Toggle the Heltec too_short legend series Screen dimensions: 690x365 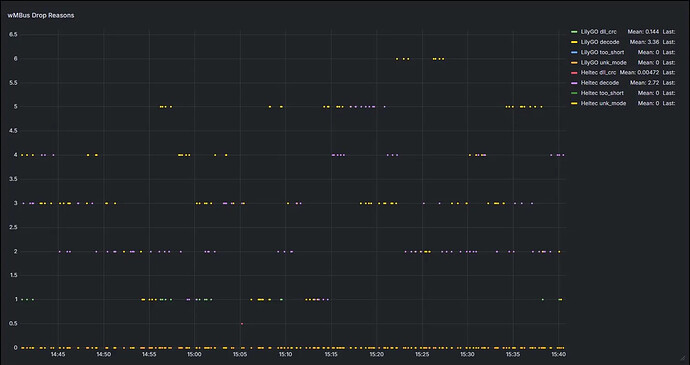(602, 93)
